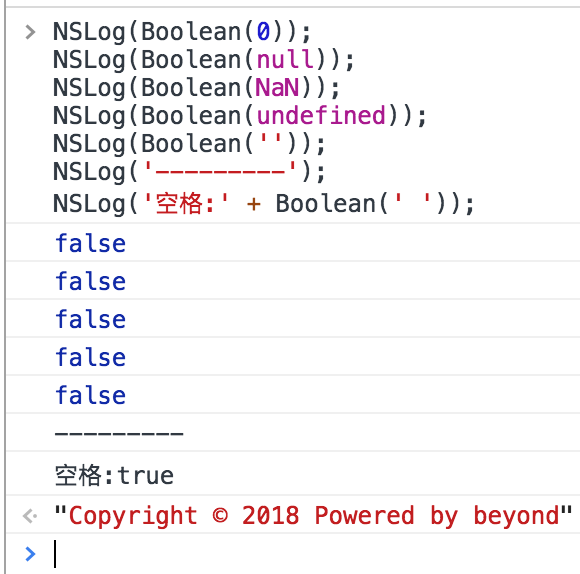
Task: Click the fifth false output row
Action: pyautogui.click(x=293, y=395)
